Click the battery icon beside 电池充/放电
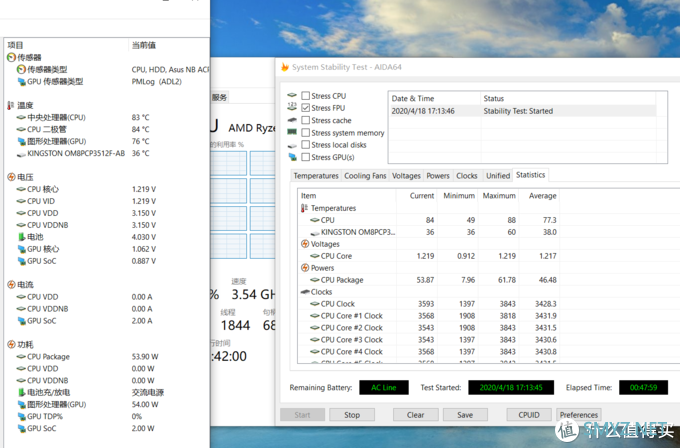 click(x=21, y=392)
